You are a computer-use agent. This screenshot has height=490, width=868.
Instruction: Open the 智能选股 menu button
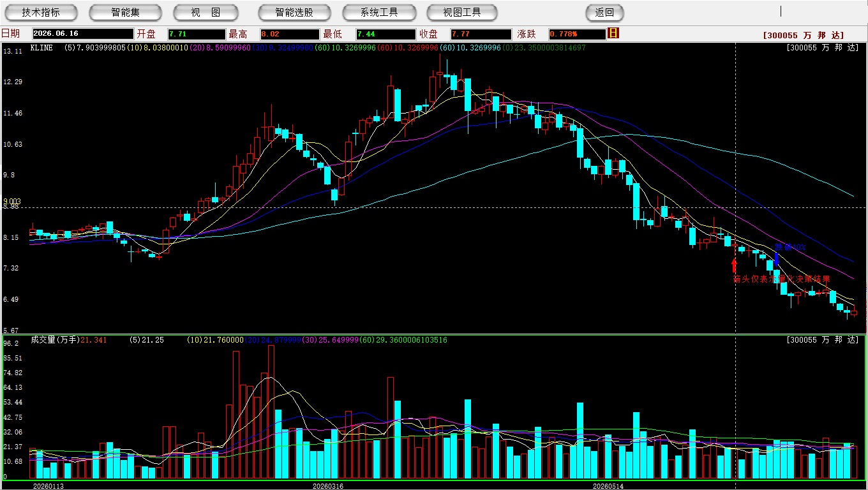(x=294, y=12)
